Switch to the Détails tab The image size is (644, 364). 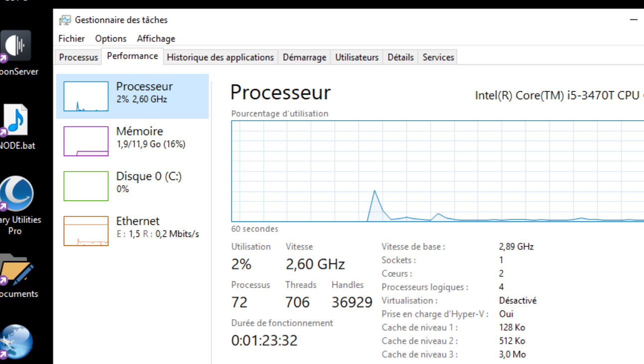tap(401, 57)
